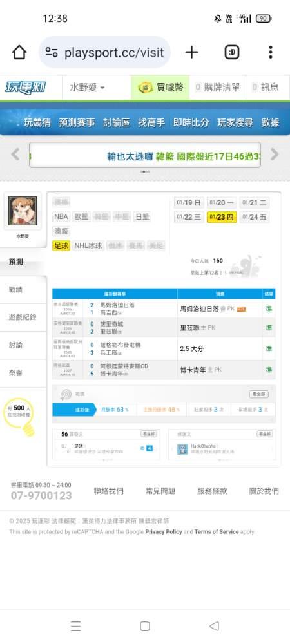Screen dimensions: 290x644
Task: Open 購牌清單 list
Action: coord(218,88)
